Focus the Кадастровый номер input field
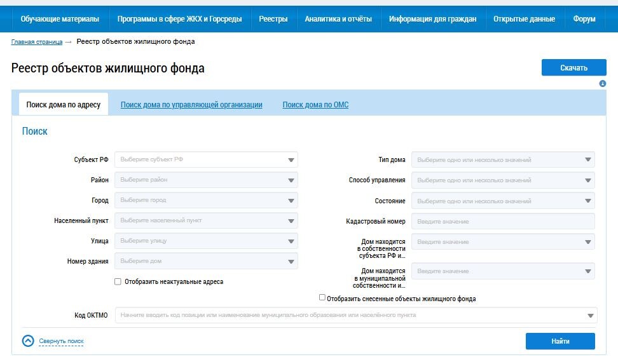 [x=503, y=222]
